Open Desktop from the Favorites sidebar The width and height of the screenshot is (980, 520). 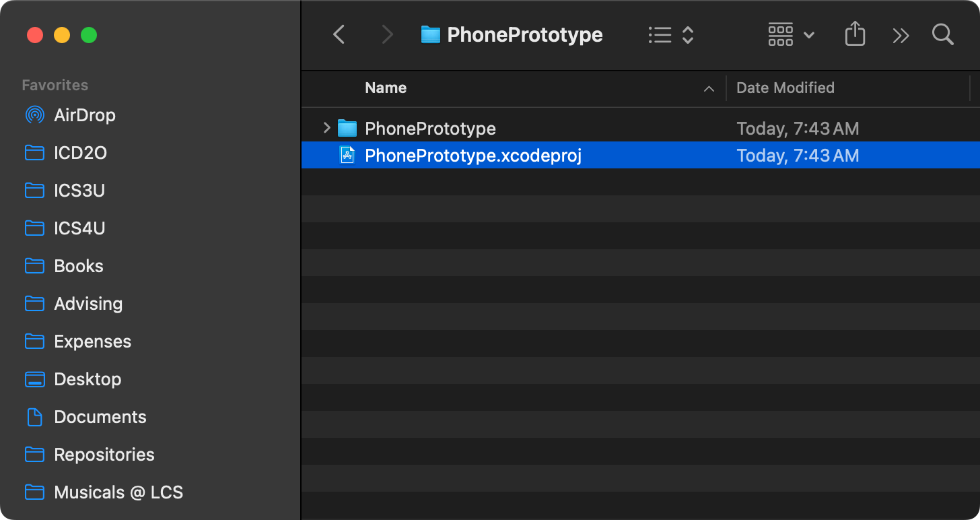[87, 379]
